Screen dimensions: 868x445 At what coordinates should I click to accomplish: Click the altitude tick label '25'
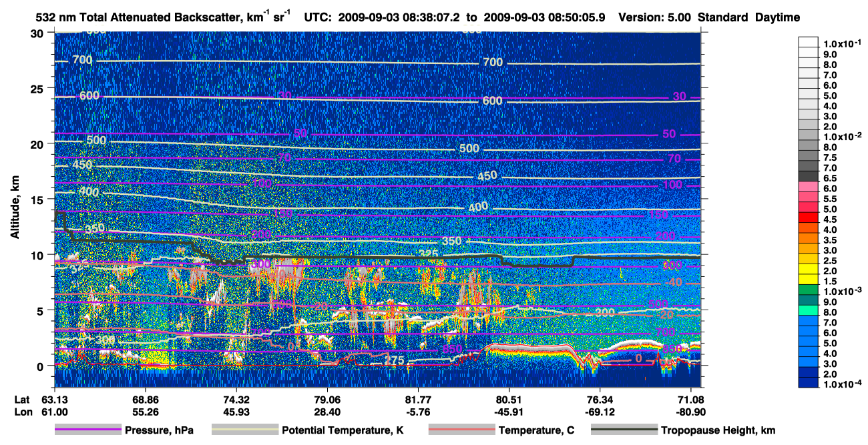click(38, 88)
